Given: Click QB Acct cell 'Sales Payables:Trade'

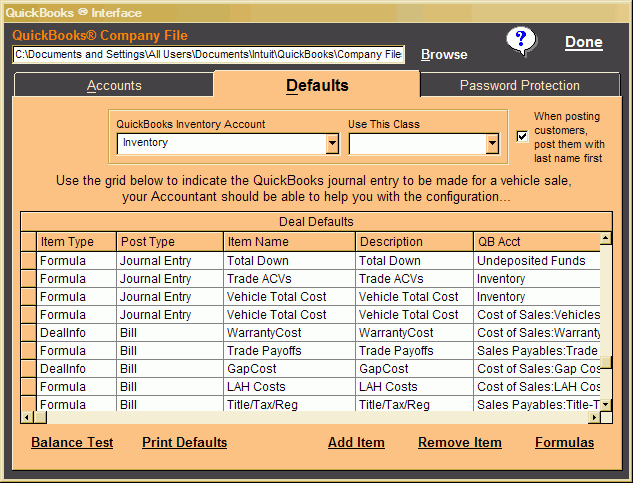Looking at the screenshot, I should [x=537, y=351].
